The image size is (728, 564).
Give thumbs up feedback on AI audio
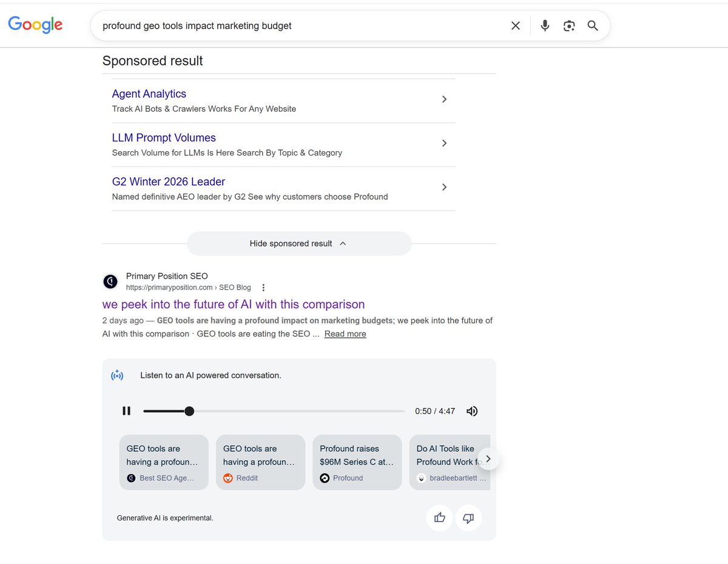(440, 518)
